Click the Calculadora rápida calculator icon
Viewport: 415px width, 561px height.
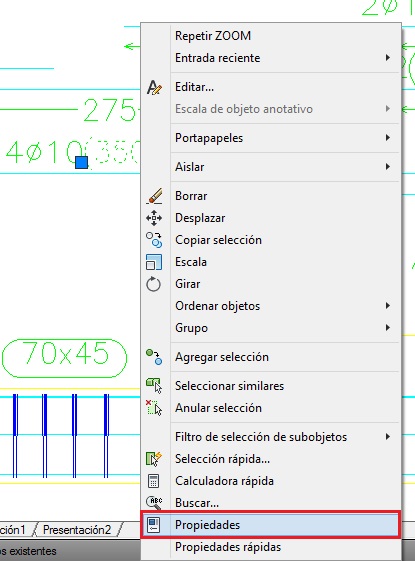click(x=153, y=481)
